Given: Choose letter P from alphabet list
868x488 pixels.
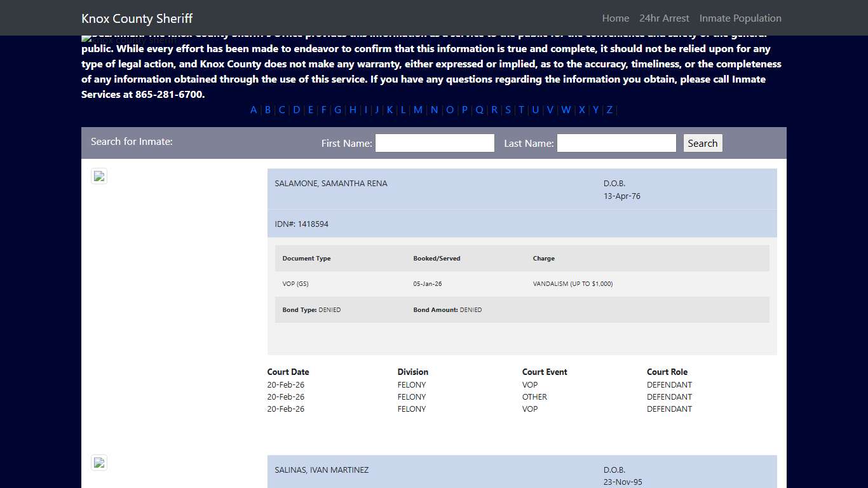Looking at the screenshot, I should click(x=465, y=110).
